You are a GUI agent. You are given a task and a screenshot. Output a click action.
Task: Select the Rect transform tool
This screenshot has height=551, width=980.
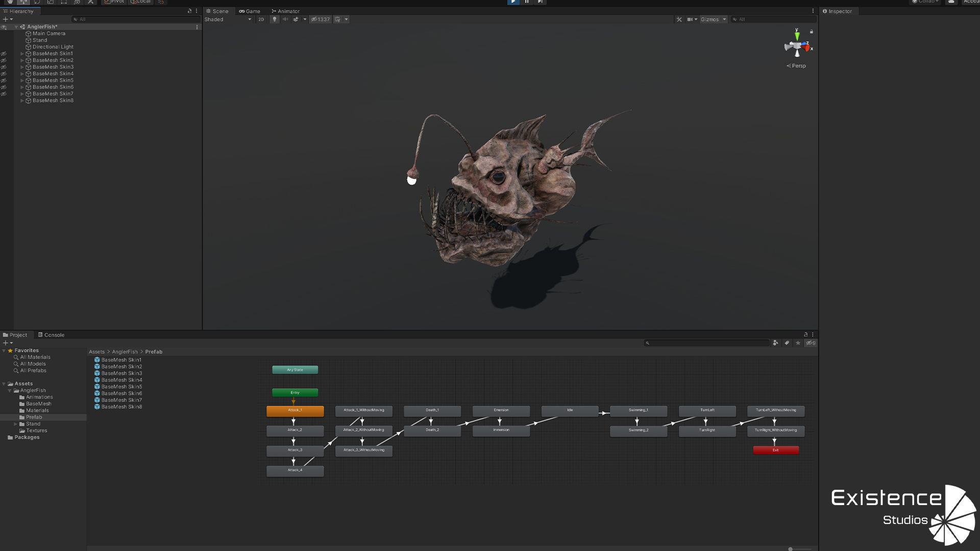(64, 2)
